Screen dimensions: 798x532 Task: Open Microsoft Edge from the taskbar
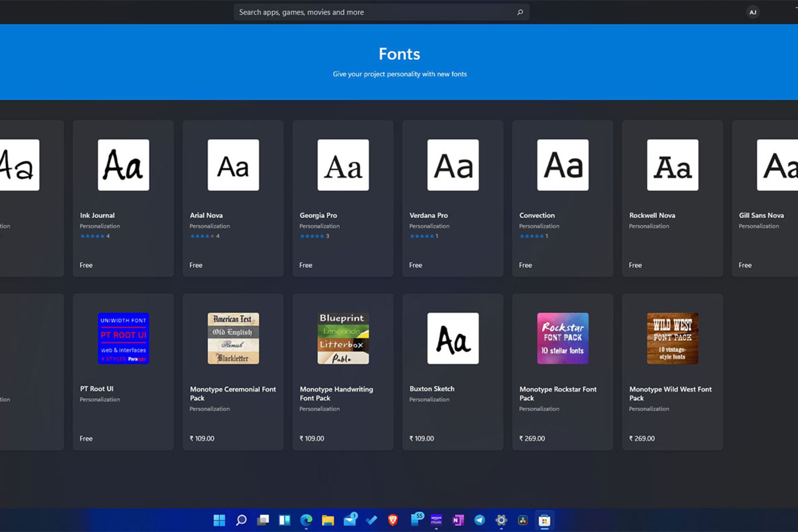pyautogui.click(x=306, y=520)
